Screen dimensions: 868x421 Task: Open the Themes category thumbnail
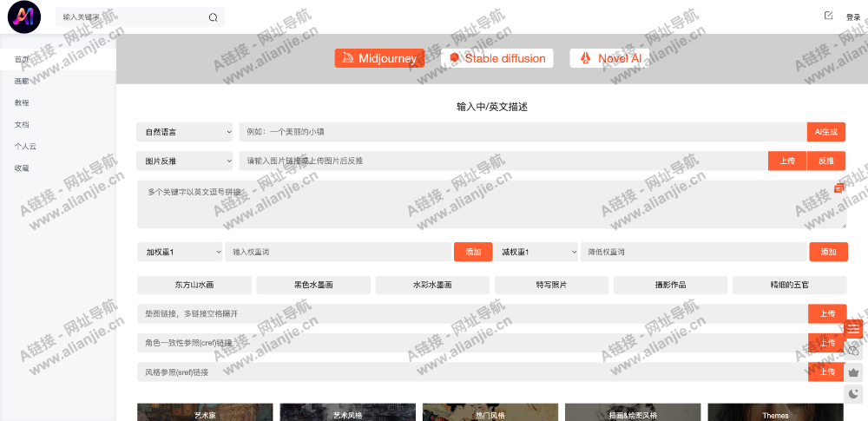point(775,412)
